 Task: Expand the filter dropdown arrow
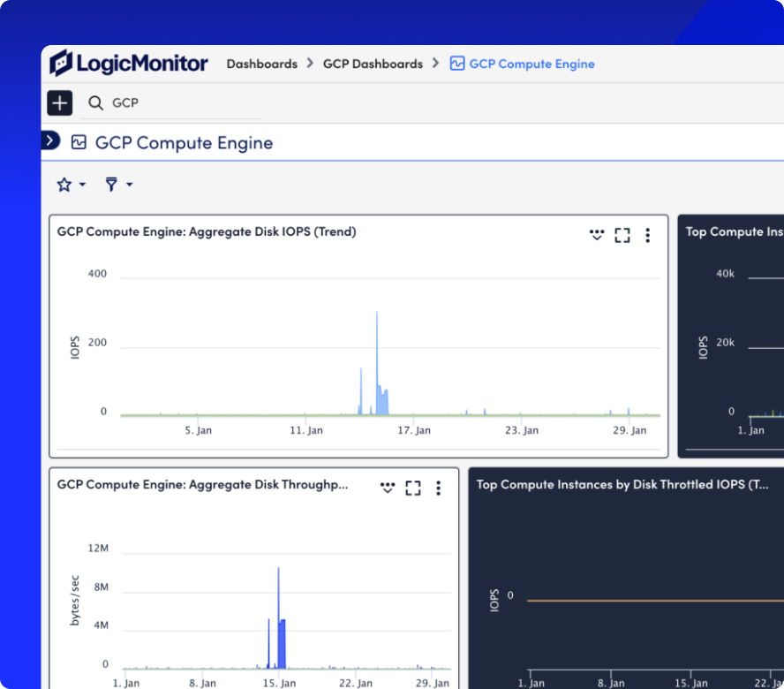click(x=130, y=185)
